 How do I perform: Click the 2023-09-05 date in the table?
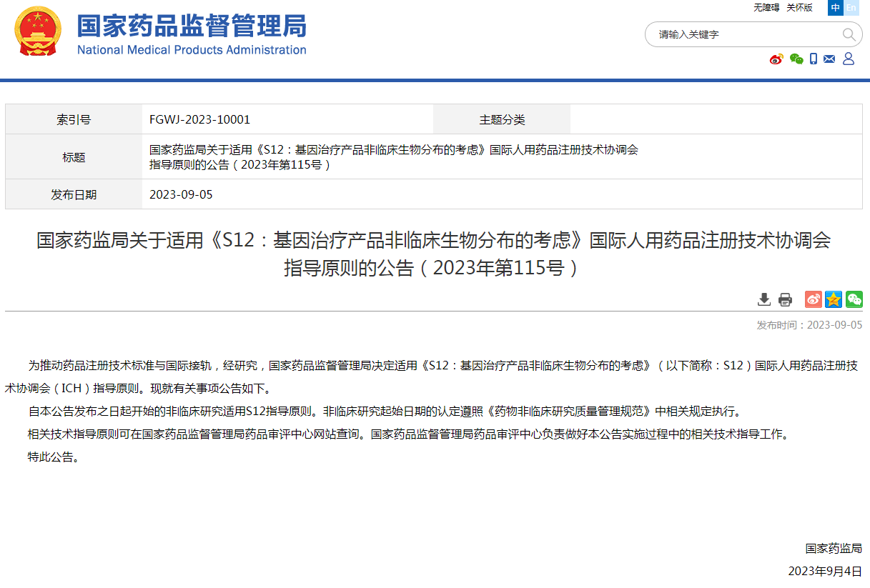[181, 194]
